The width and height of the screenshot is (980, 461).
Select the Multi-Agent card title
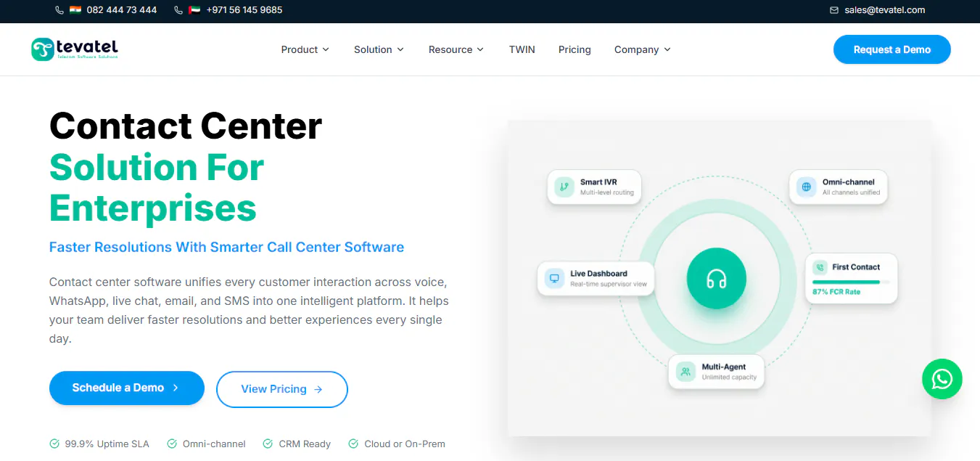pyautogui.click(x=724, y=367)
